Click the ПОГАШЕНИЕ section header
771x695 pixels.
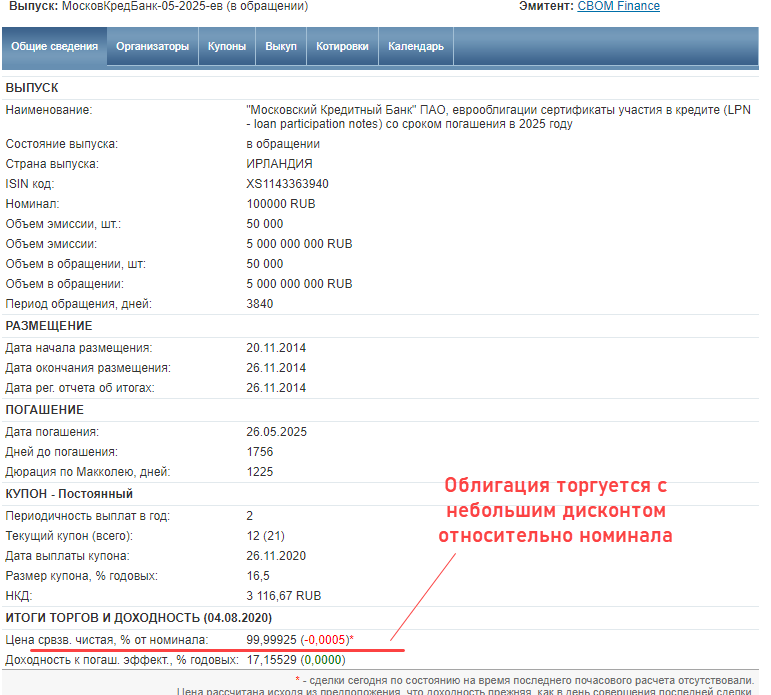(x=45, y=410)
